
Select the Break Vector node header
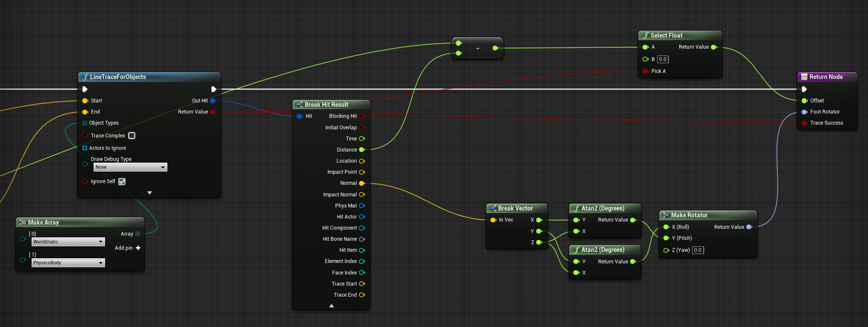click(x=517, y=208)
